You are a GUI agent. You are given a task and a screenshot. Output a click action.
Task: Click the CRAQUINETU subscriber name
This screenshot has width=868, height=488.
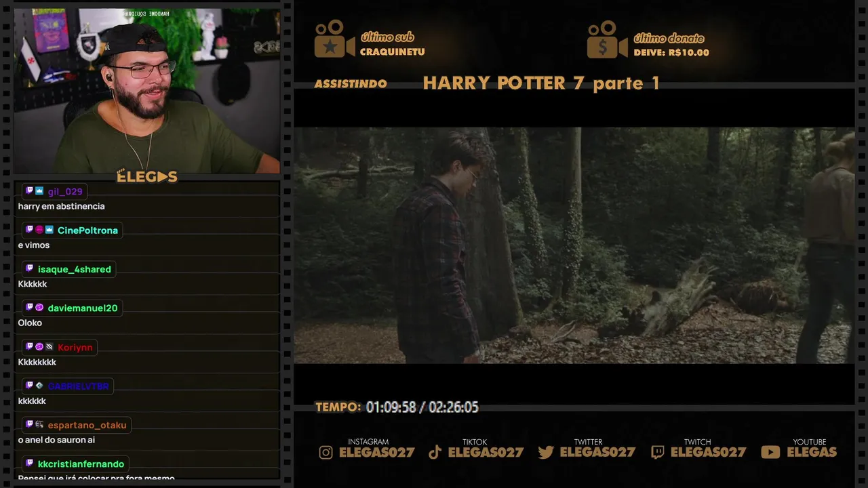tap(393, 52)
